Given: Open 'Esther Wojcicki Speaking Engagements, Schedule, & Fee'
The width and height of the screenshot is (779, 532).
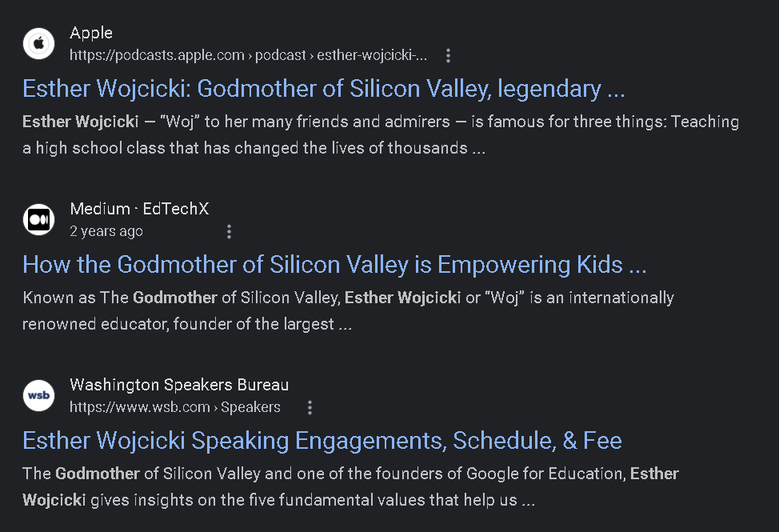Looking at the screenshot, I should (x=322, y=441).
